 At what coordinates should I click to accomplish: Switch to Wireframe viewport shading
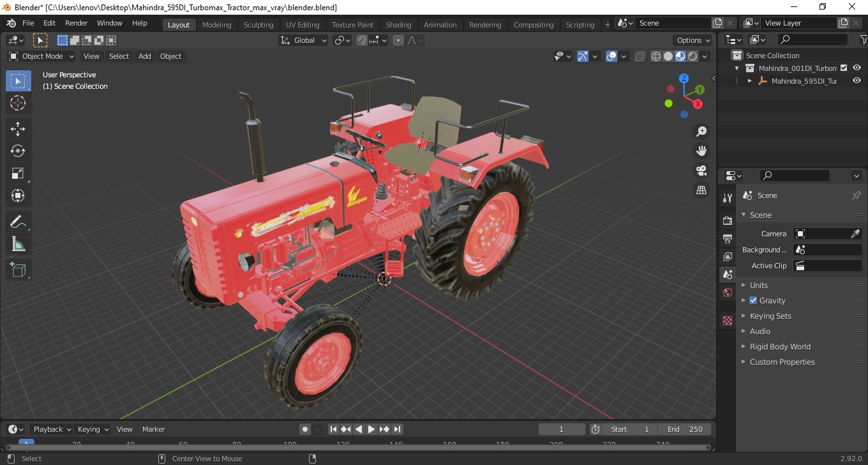pyautogui.click(x=656, y=56)
